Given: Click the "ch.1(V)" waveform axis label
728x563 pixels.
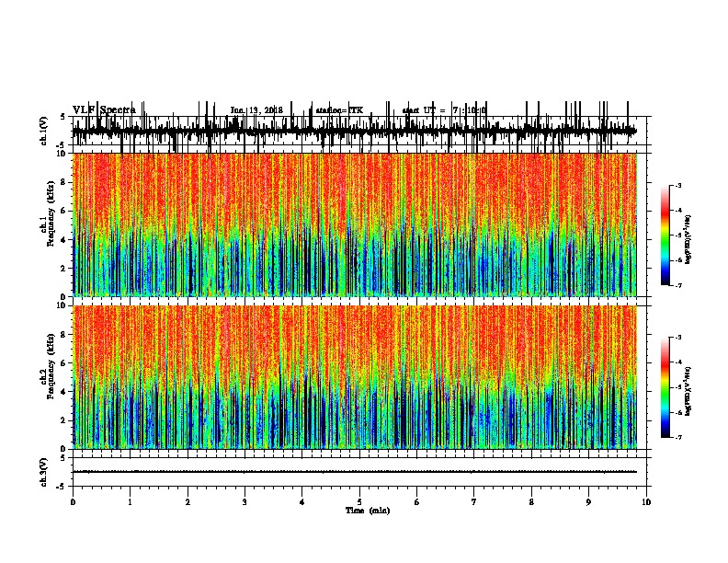Looking at the screenshot, I should [43, 131].
